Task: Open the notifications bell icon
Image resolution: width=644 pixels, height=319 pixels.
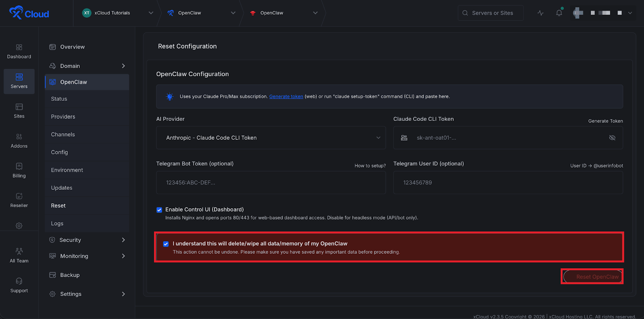Action: click(559, 13)
